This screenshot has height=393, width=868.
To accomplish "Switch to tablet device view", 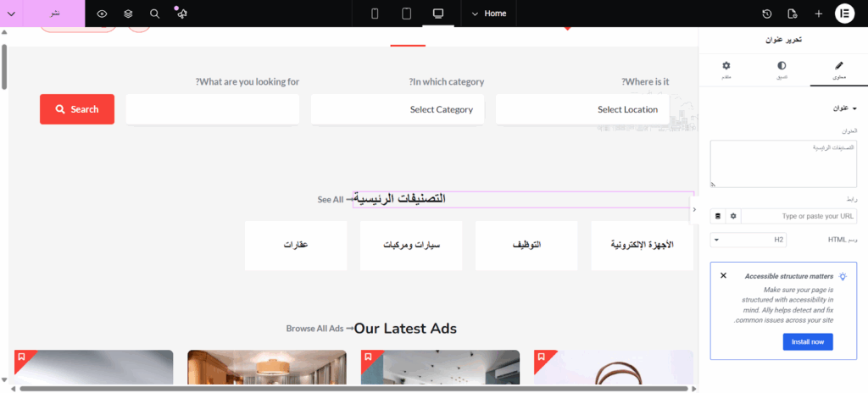I will (x=407, y=14).
